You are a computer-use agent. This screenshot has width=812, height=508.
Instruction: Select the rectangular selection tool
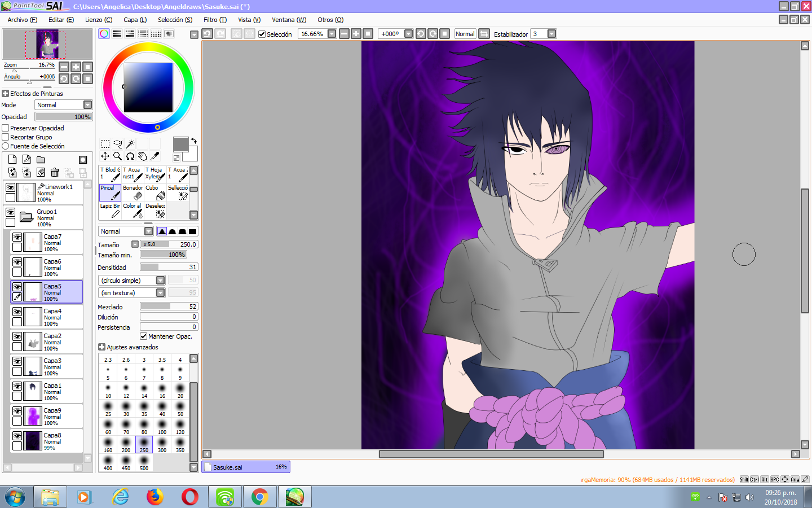click(105, 144)
